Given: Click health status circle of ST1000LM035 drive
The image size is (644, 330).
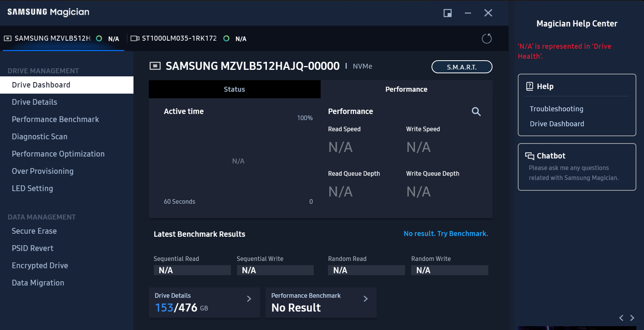Looking at the screenshot, I should tap(226, 38).
